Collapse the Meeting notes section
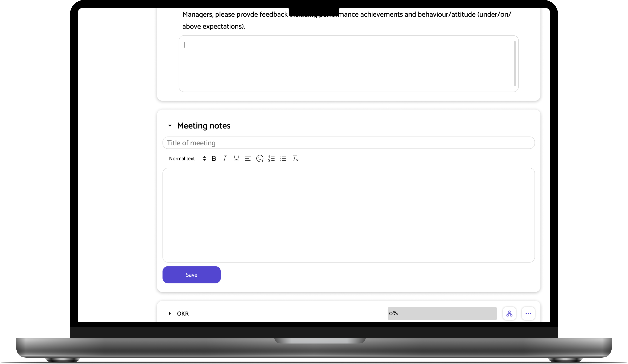The height and width of the screenshot is (364, 628). tap(170, 126)
